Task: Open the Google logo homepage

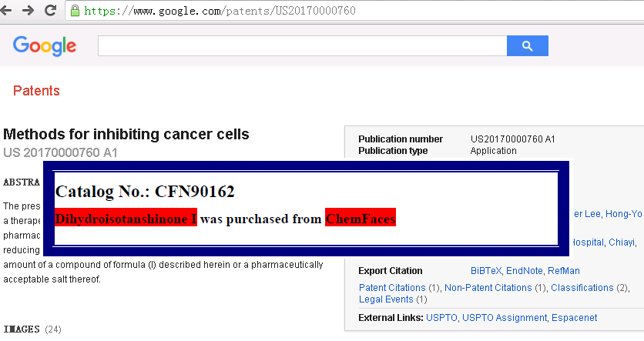Action: 45,45
